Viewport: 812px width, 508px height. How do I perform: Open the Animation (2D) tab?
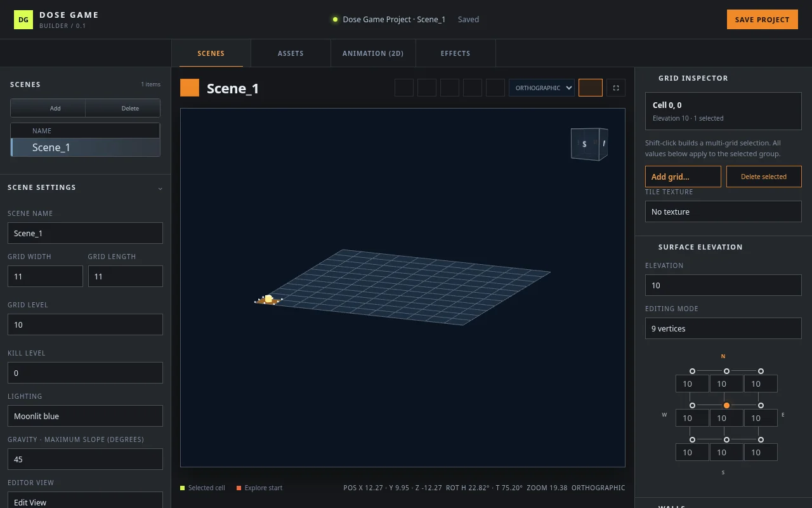[x=373, y=53]
